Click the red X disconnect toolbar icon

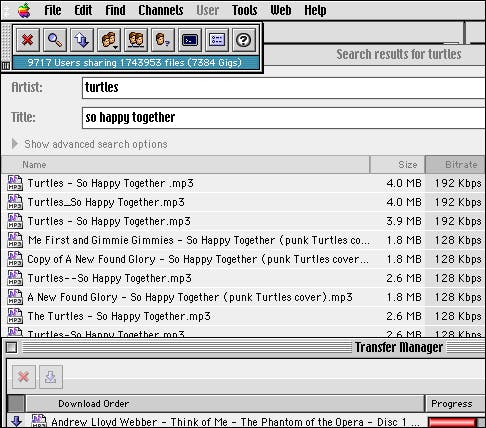pyautogui.click(x=28, y=40)
